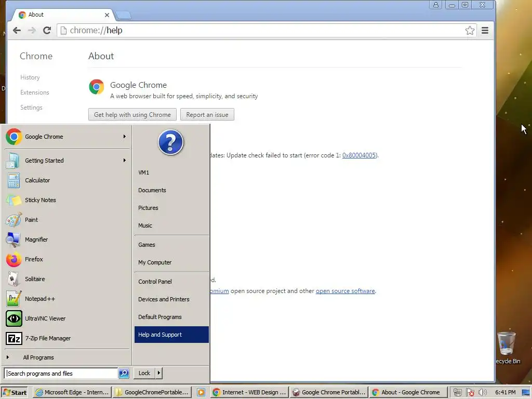
Task: Open Music from Start menu
Action: click(x=171, y=225)
